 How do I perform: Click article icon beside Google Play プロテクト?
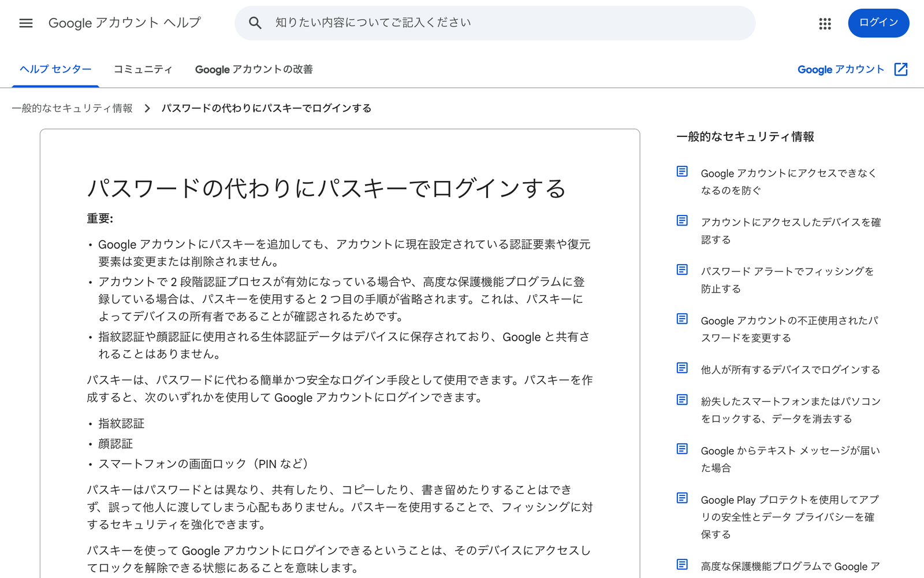click(x=682, y=498)
